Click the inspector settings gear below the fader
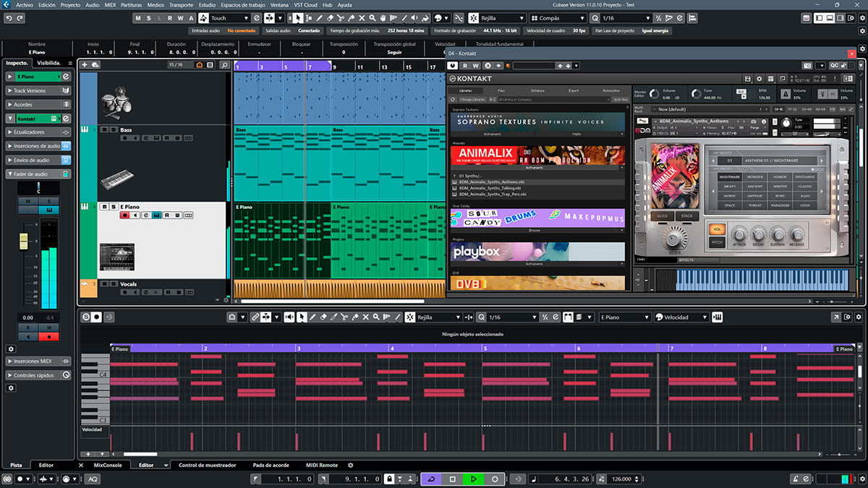 click(x=11, y=348)
